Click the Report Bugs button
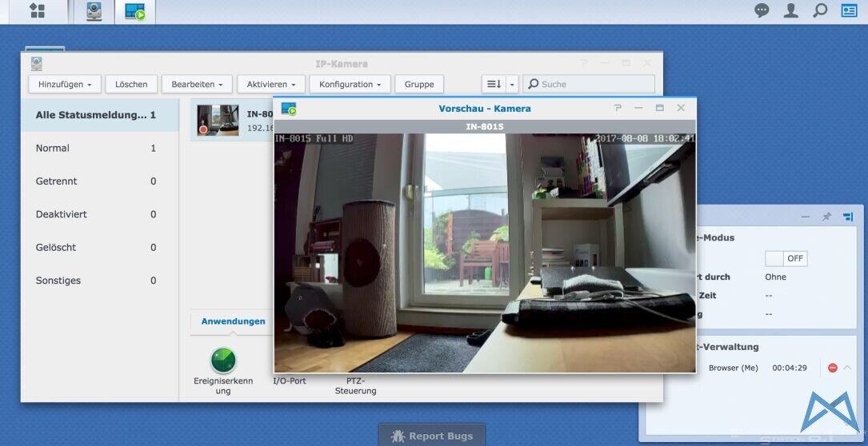The width and height of the screenshot is (868, 446). coord(432,436)
